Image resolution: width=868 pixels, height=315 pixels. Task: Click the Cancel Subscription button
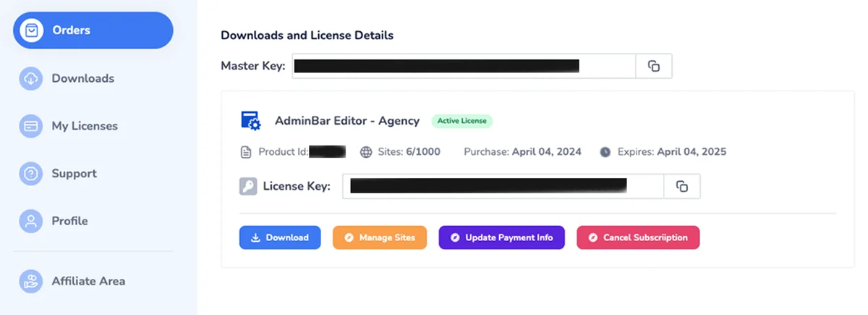coord(638,238)
